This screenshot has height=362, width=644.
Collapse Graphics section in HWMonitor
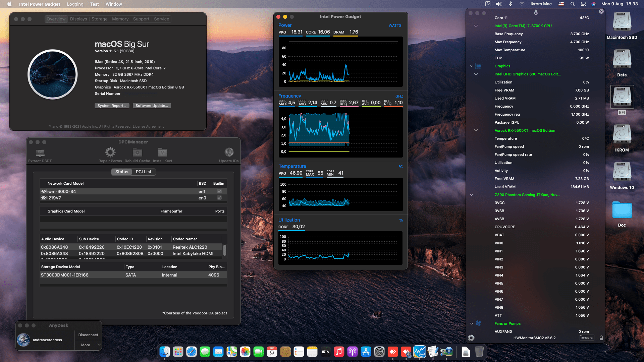472,66
